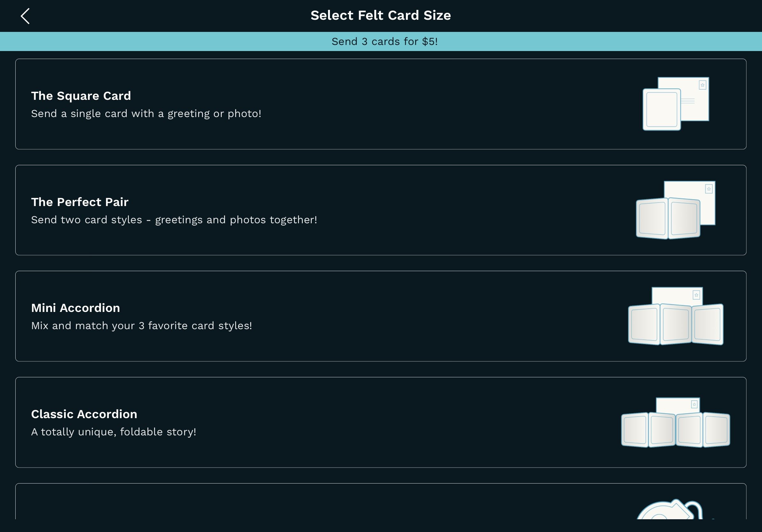Tap the Classic Accordion four-card illustration
This screenshot has width=762, height=532.
click(x=676, y=422)
